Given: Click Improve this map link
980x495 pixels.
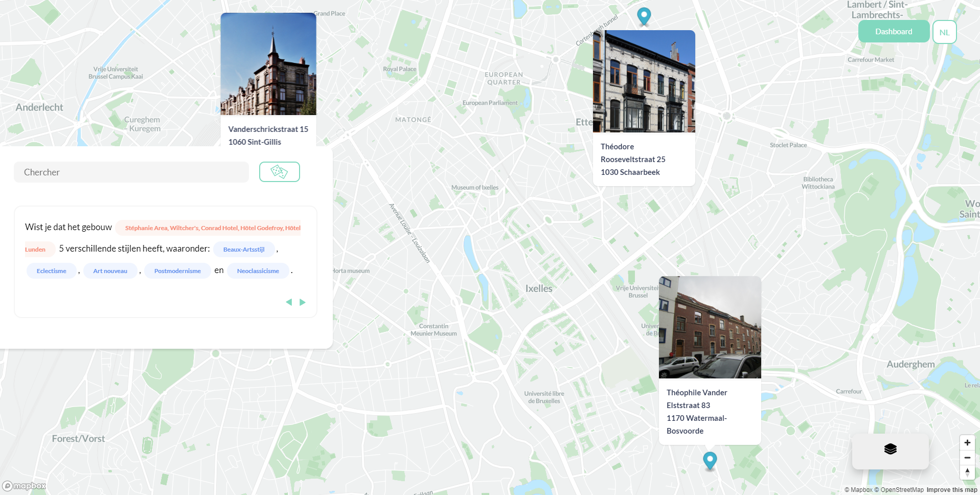Looking at the screenshot, I should click(952, 490).
